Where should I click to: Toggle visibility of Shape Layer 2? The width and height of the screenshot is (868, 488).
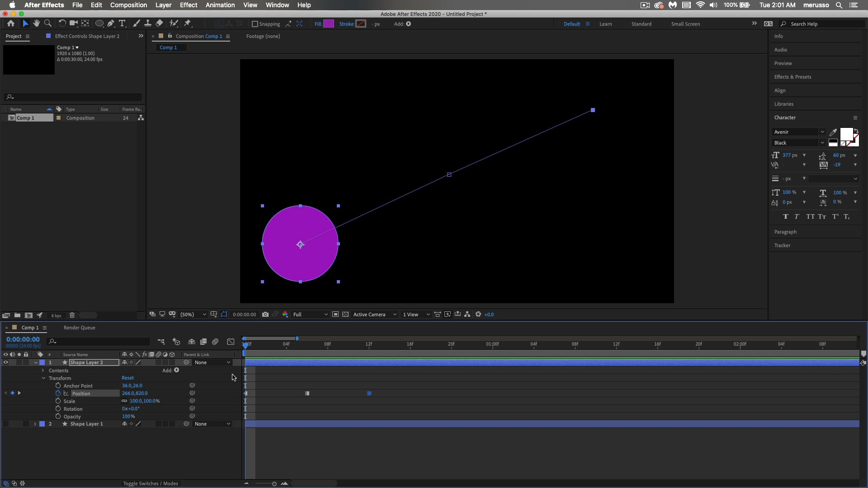pos(5,362)
